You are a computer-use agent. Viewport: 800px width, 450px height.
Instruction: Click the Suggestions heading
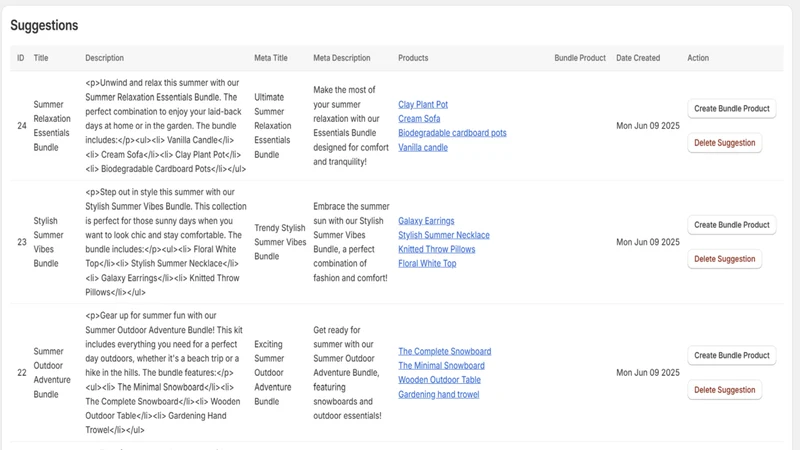tap(44, 26)
